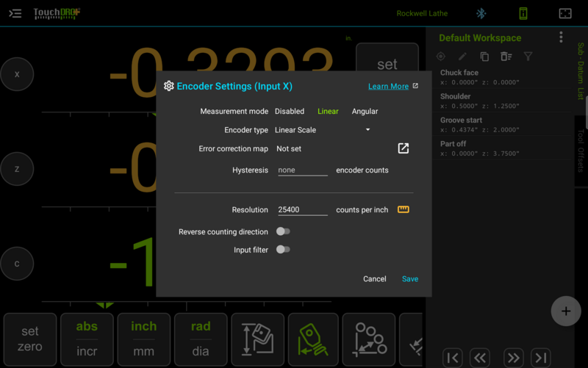The height and width of the screenshot is (368, 588).
Task: Open the Tool Offsets side tab
Action: pos(581,151)
